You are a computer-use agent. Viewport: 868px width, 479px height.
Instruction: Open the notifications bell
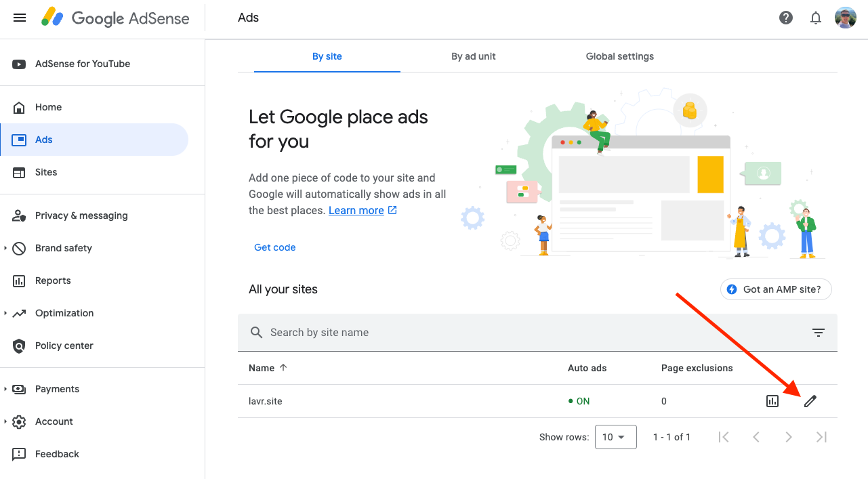coord(816,18)
